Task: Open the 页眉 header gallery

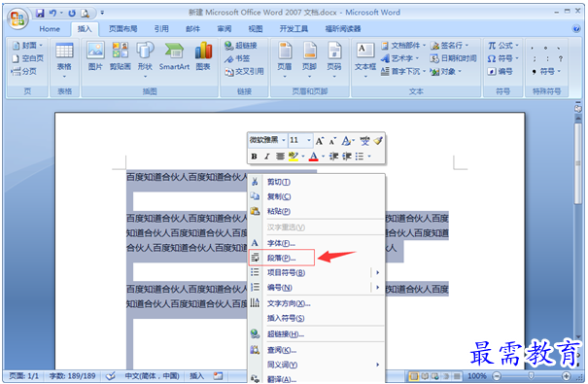Action: coord(285,59)
